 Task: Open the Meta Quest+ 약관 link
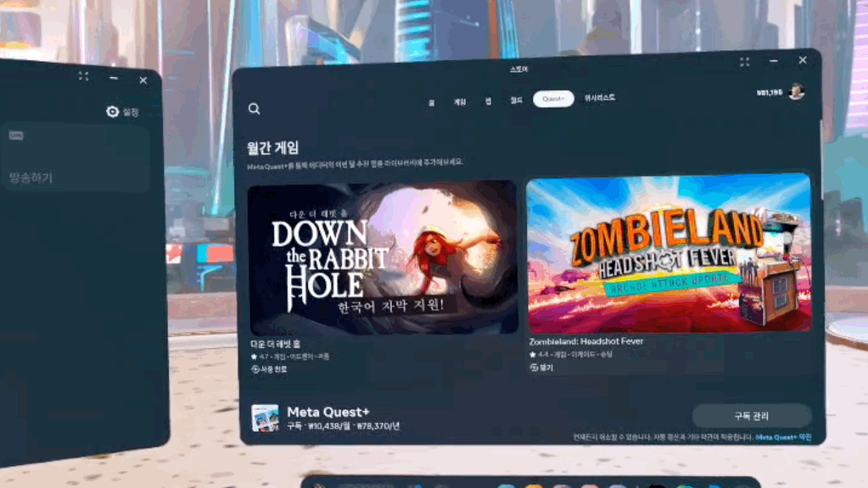tap(783, 438)
